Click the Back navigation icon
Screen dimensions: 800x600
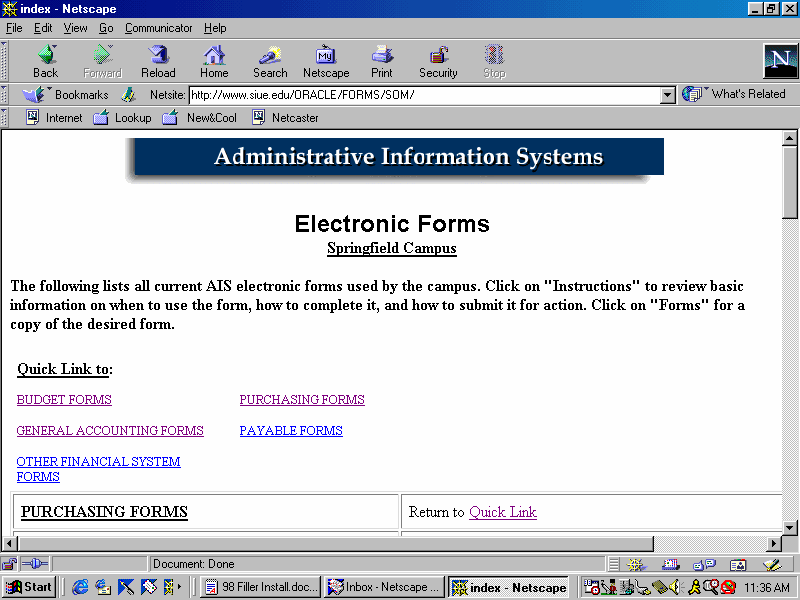45,61
